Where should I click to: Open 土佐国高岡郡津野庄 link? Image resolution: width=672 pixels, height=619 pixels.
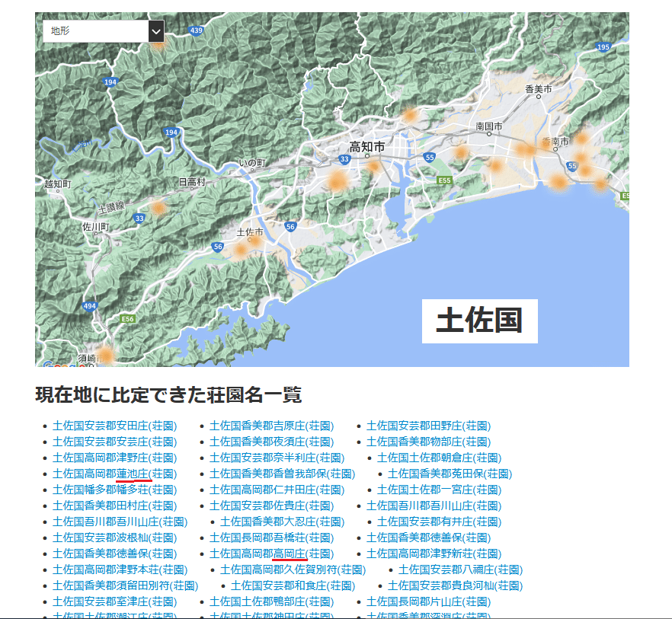click(x=115, y=458)
